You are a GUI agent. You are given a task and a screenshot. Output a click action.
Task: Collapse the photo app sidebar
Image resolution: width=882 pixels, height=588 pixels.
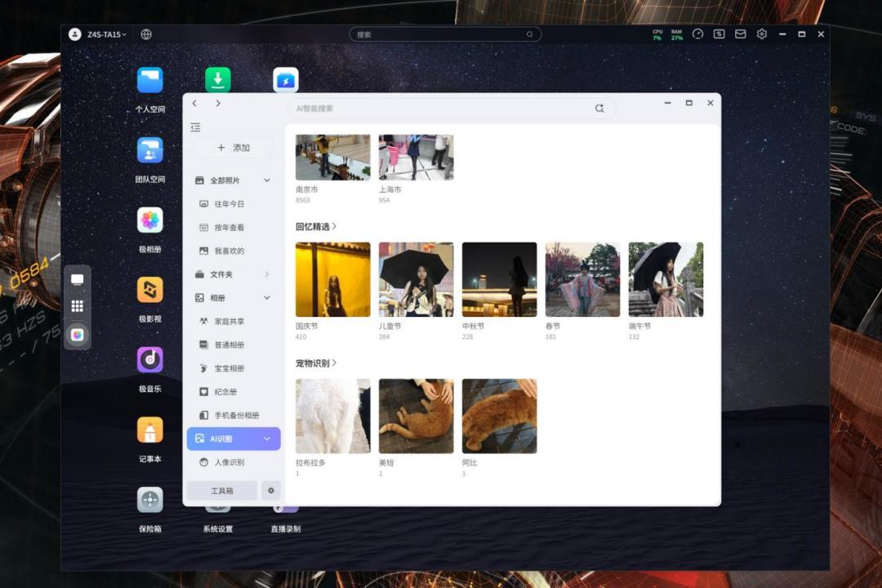click(x=195, y=127)
